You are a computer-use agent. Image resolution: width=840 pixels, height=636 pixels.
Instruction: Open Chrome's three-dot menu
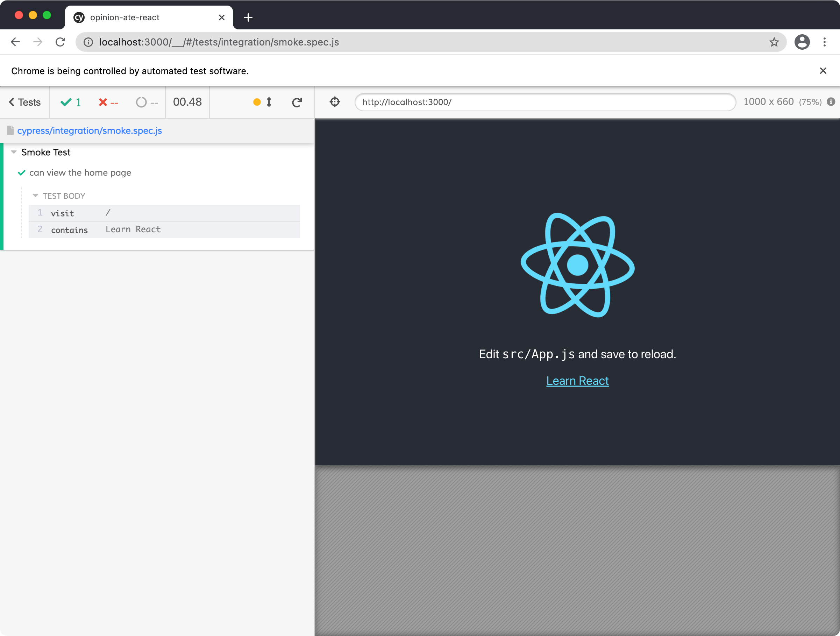click(824, 42)
